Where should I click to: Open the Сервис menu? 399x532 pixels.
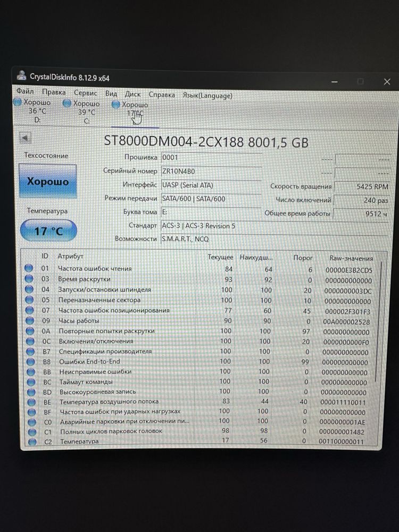click(85, 93)
